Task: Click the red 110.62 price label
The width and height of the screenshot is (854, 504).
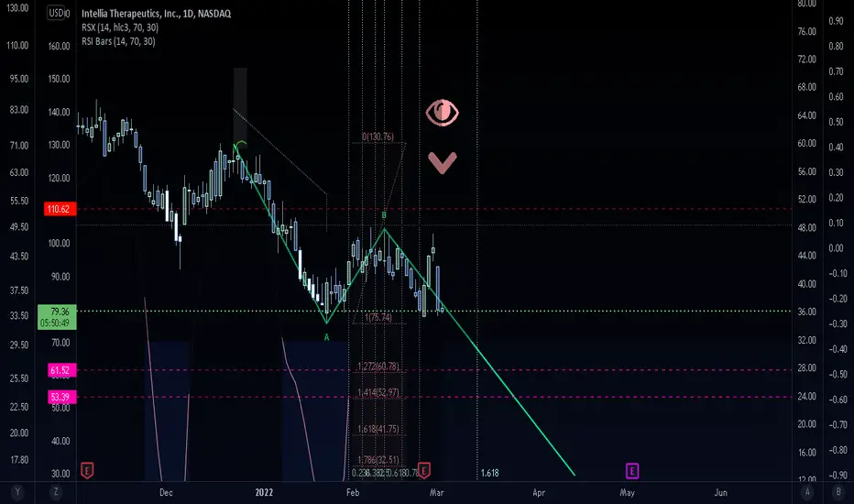Action: (x=60, y=209)
